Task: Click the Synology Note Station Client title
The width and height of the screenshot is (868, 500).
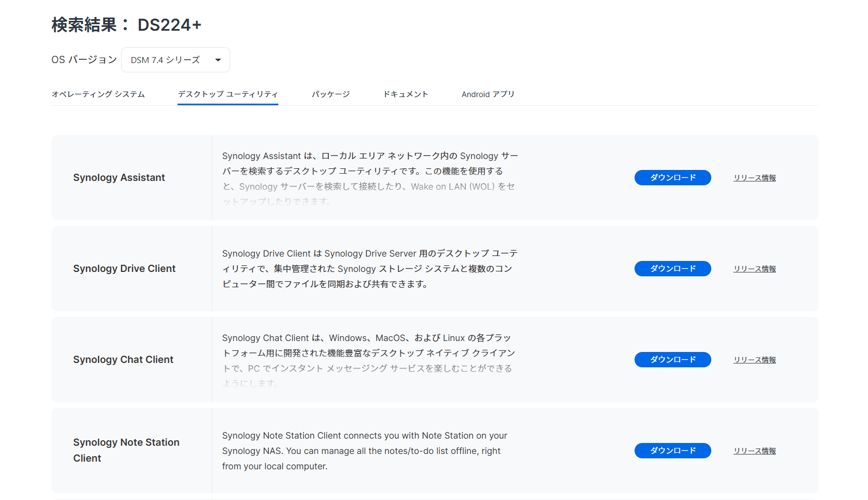Action: tap(127, 450)
